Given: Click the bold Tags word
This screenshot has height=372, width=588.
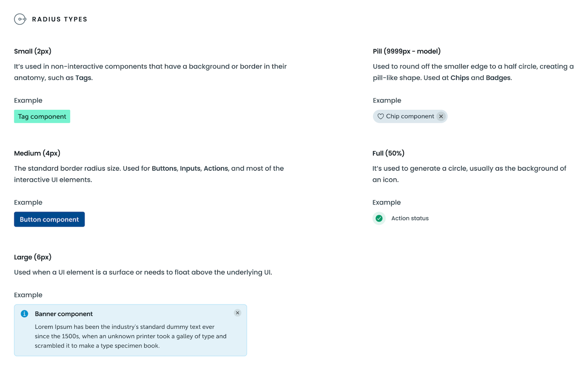Looking at the screenshot, I should (x=83, y=78).
